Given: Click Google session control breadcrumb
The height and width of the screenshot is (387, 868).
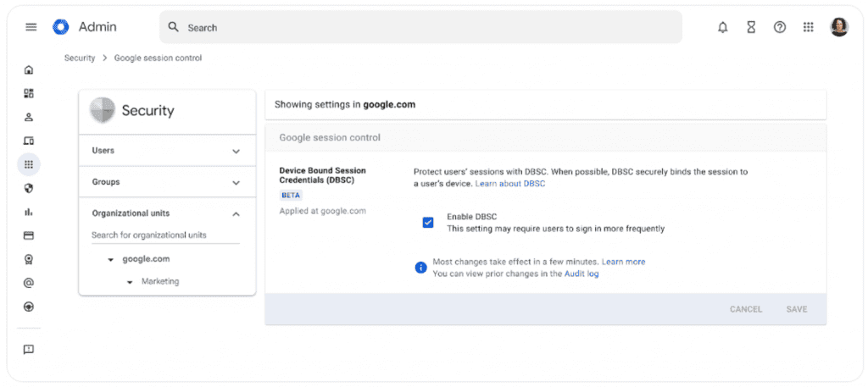Looking at the screenshot, I should pos(158,58).
